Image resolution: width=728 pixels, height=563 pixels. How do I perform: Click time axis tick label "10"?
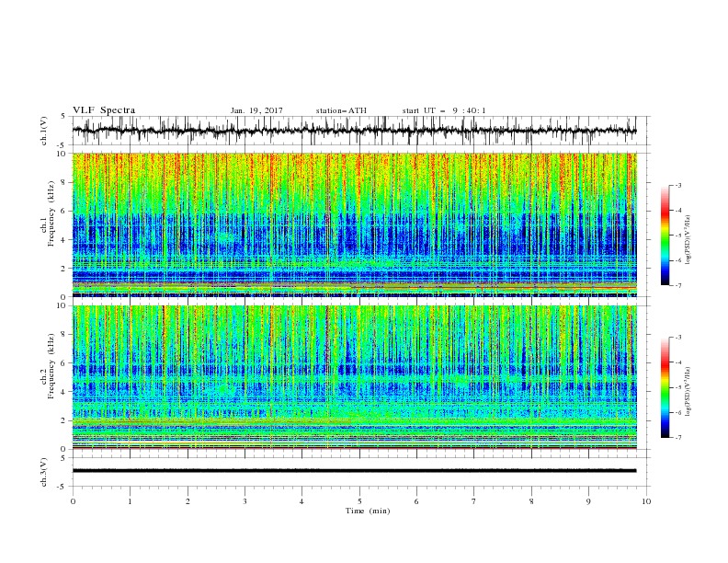646,501
